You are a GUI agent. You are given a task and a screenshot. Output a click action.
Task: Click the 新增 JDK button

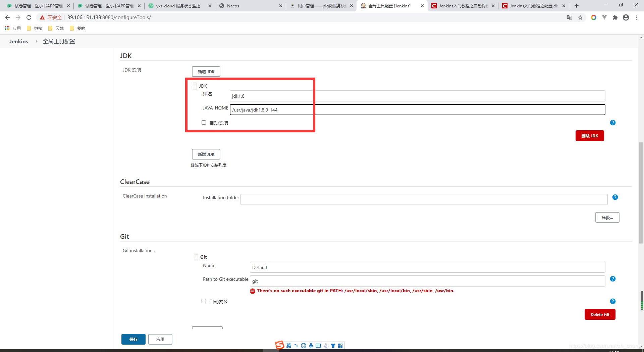[206, 71]
